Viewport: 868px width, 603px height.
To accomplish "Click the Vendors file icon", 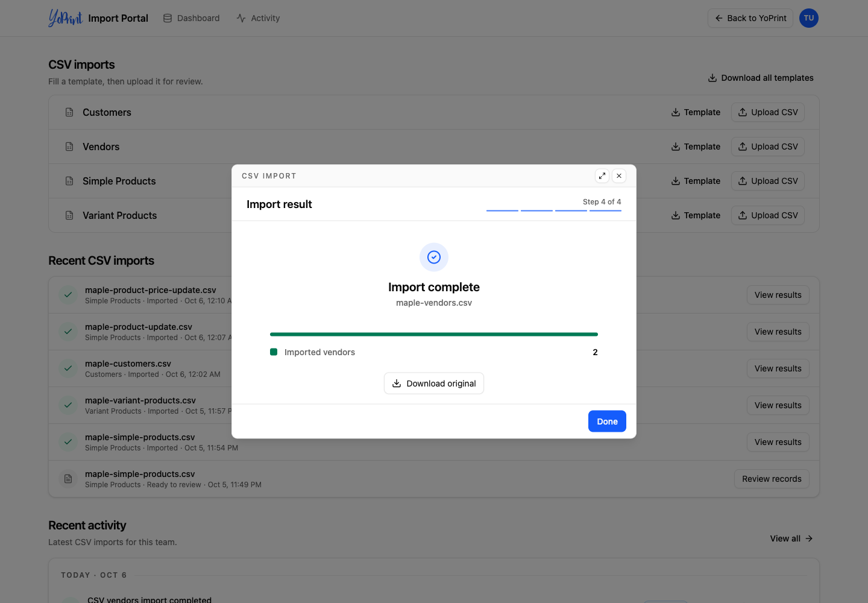I will (69, 147).
